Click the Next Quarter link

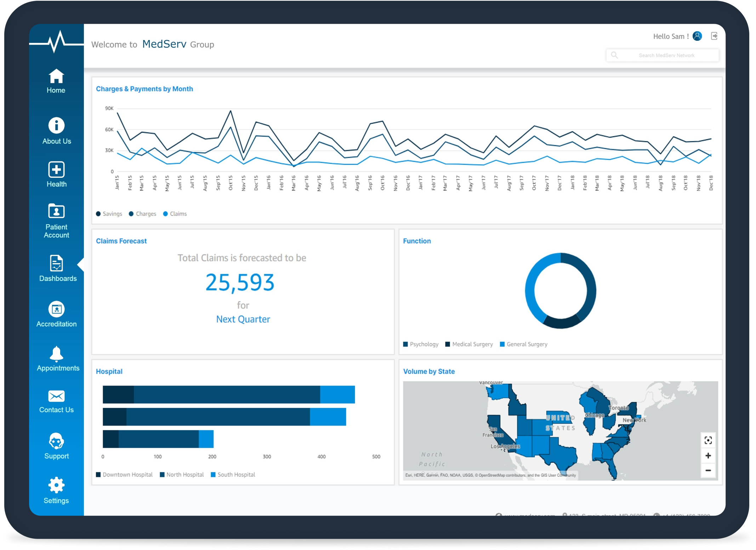(x=243, y=319)
